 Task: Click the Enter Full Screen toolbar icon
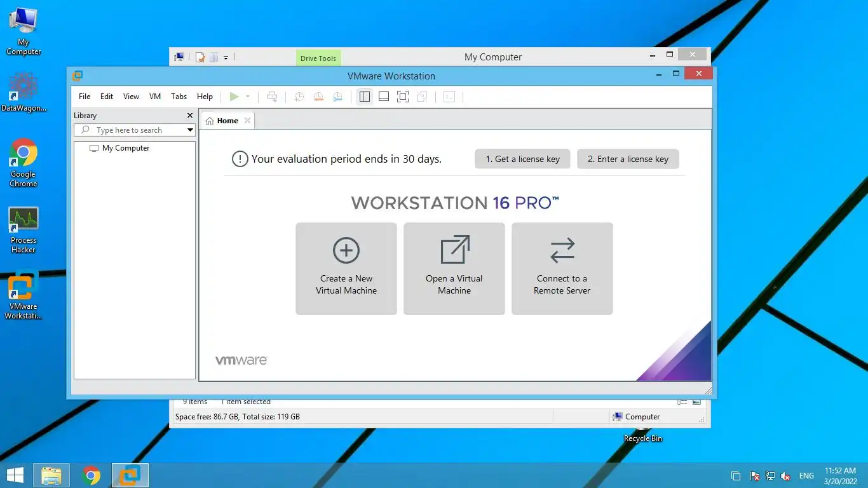point(403,97)
